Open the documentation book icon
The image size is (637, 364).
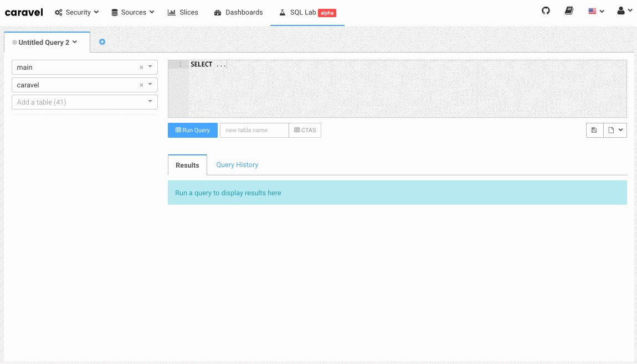pos(569,11)
